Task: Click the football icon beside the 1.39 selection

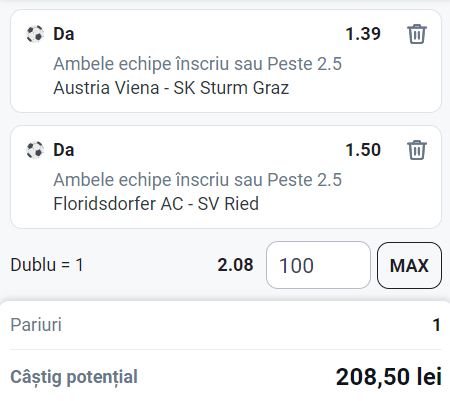Action: pos(35,34)
